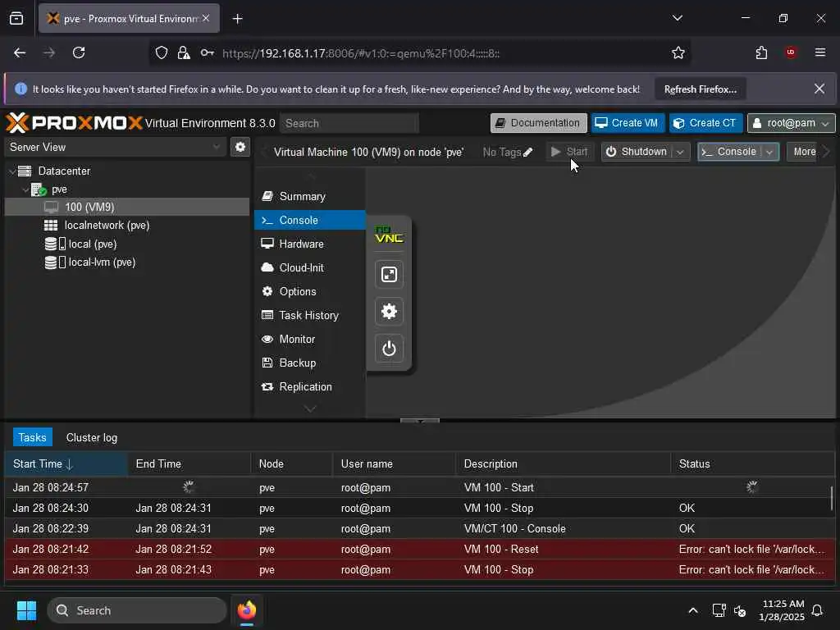This screenshot has width=840, height=630.
Task: Select Console in VM menu
Action: [x=309, y=220]
